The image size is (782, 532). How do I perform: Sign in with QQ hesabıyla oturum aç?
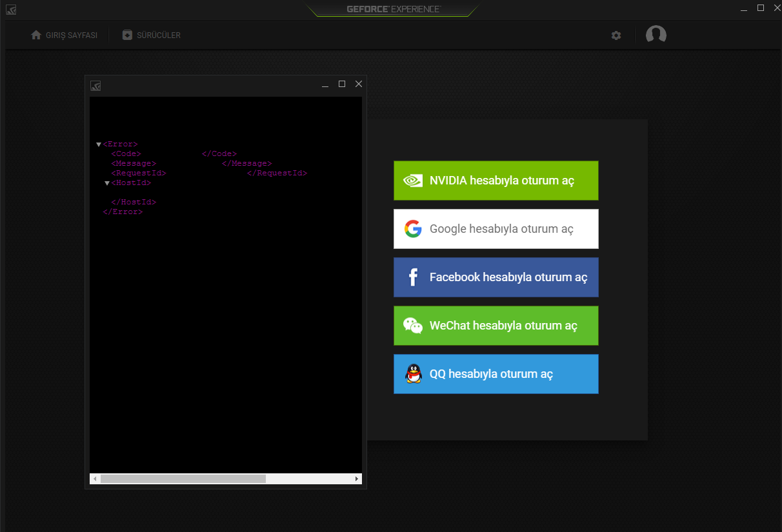click(x=496, y=374)
